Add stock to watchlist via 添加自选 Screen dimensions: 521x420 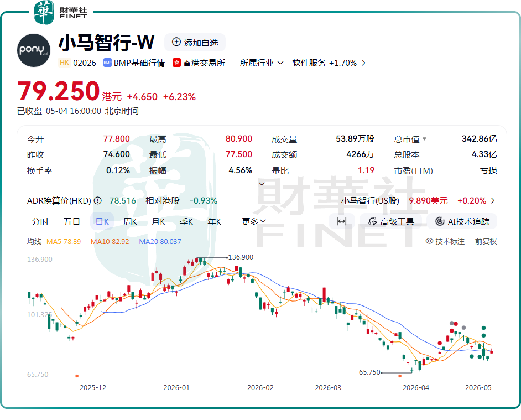(195, 43)
